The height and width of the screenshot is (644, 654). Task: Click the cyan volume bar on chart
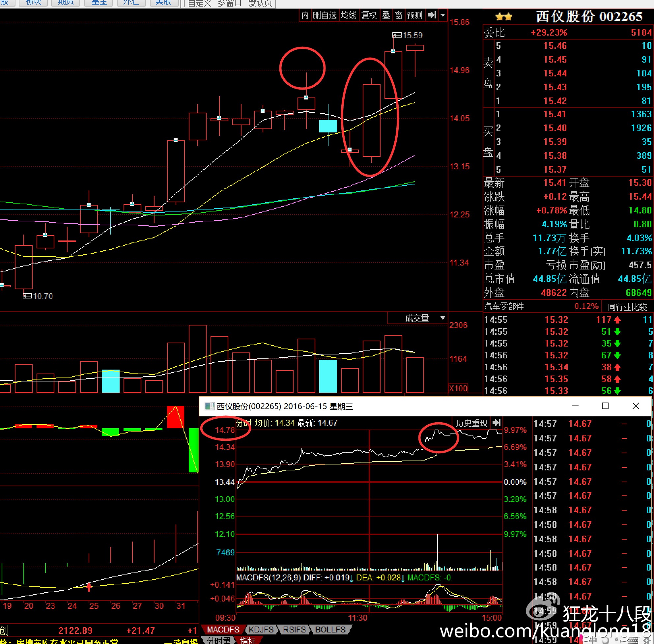[x=328, y=376]
